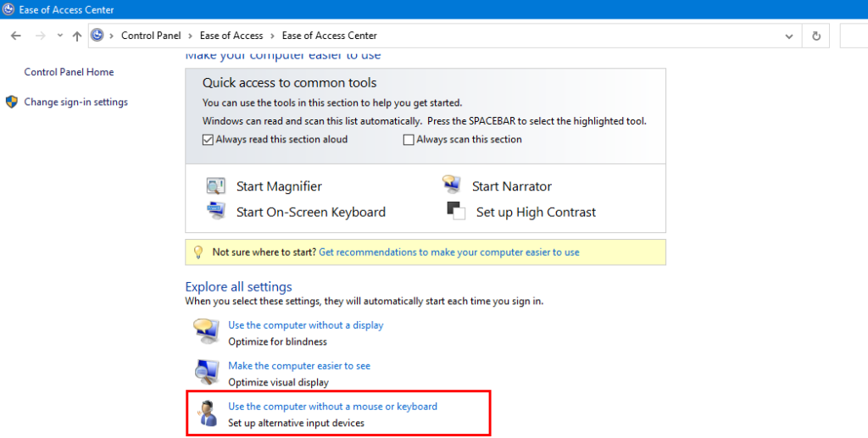The image size is (868, 438).
Task: Click the search box in the window
Action: [x=854, y=36]
